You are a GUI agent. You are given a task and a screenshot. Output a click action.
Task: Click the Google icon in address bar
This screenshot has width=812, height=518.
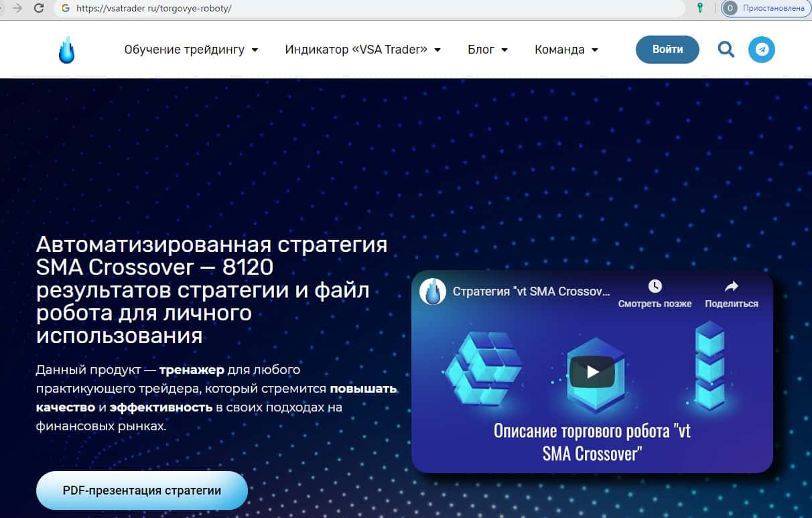pyautogui.click(x=65, y=9)
